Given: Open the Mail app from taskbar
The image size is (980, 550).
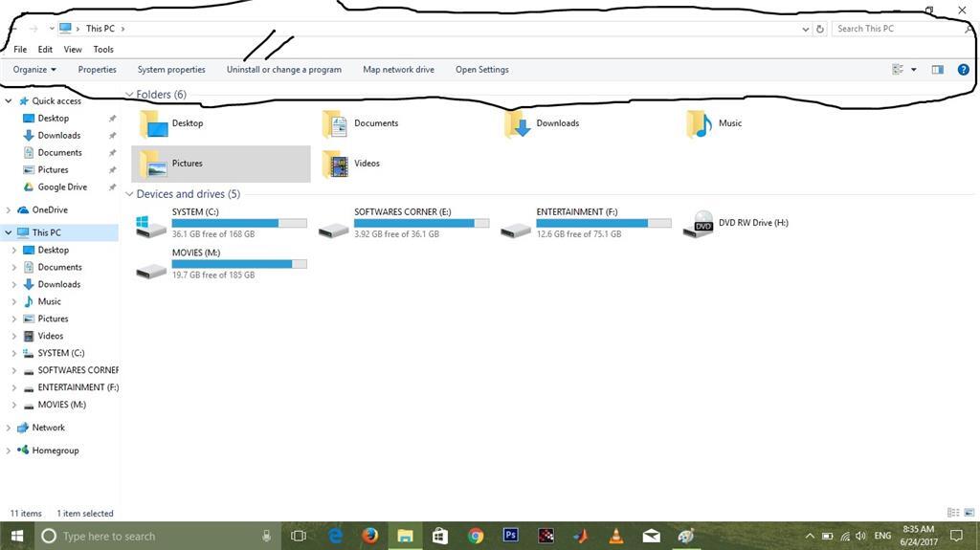Looking at the screenshot, I should [x=651, y=536].
